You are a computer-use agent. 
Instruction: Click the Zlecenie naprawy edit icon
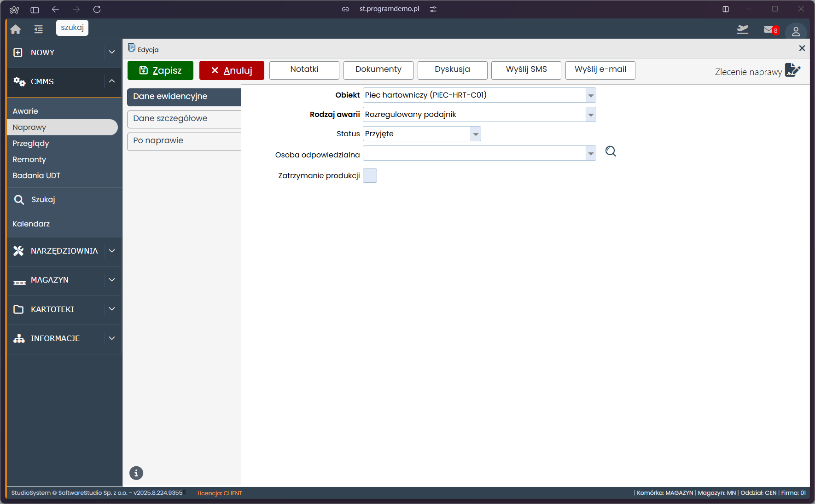792,70
